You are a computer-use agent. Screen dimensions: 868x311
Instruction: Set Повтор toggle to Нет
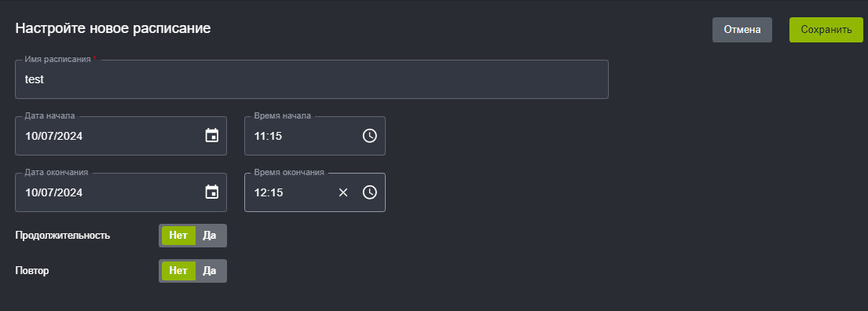point(178,271)
